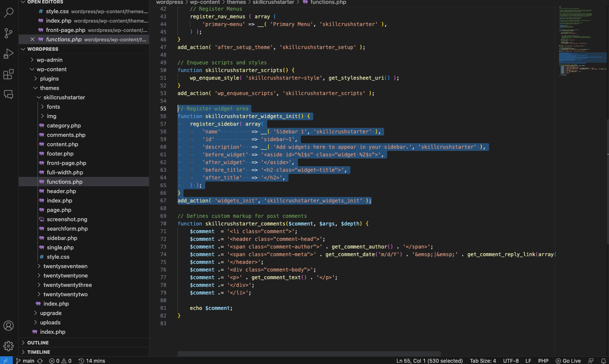
Task: Change Tab Size: 4 indentation setting
Action: 483,361
